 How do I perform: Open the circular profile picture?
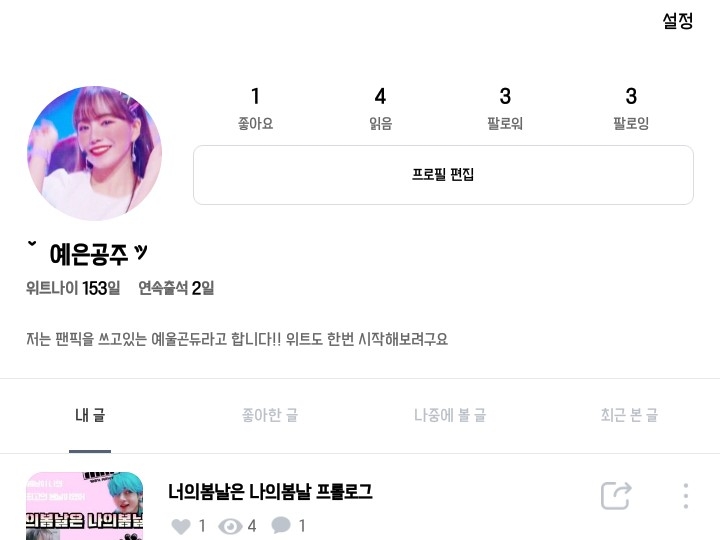click(x=95, y=153)
